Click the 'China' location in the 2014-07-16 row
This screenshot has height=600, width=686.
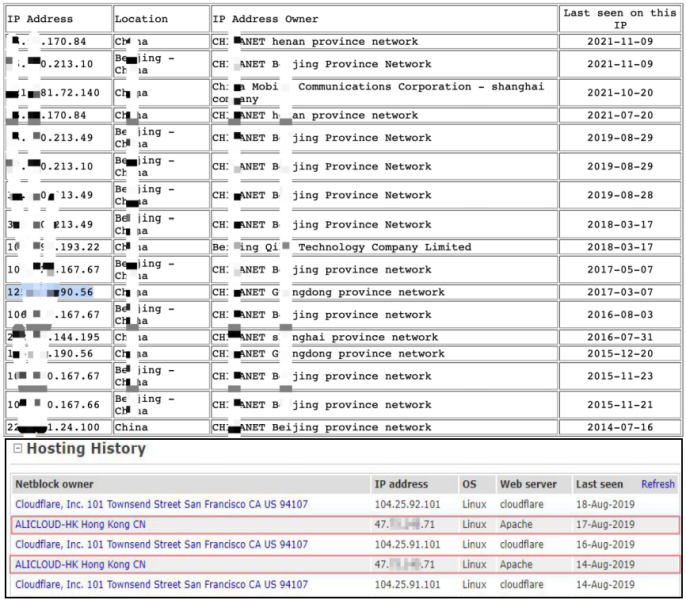[131, 427]
